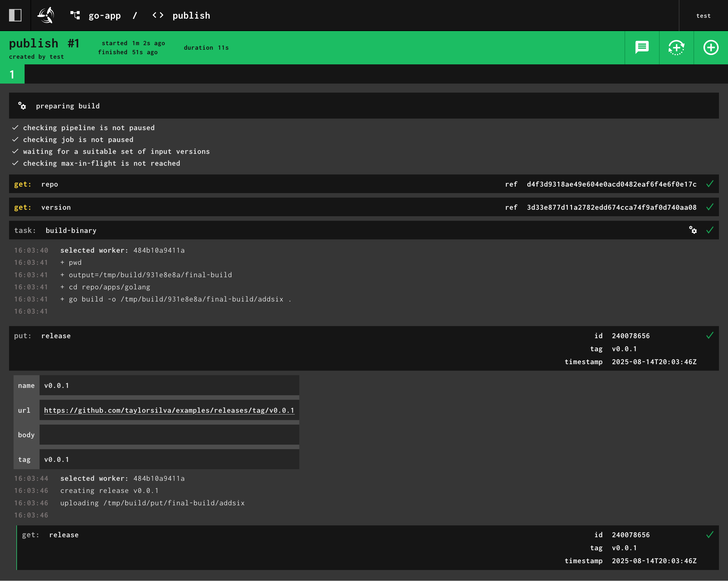Click gears icon beside preparing build
This screenshot has width=728, height=581.
pyautogui.click(x=22, y=106)
